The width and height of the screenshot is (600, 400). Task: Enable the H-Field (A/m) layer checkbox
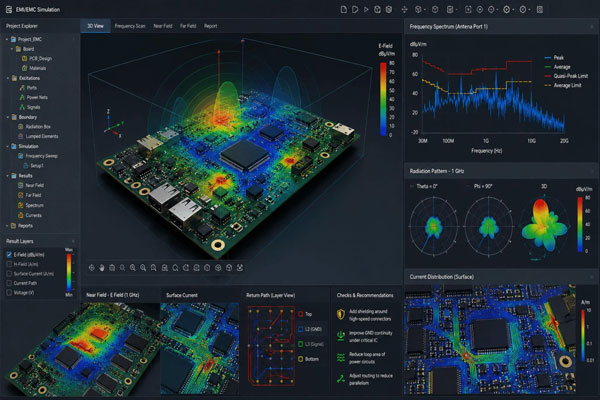click(9, 264)
